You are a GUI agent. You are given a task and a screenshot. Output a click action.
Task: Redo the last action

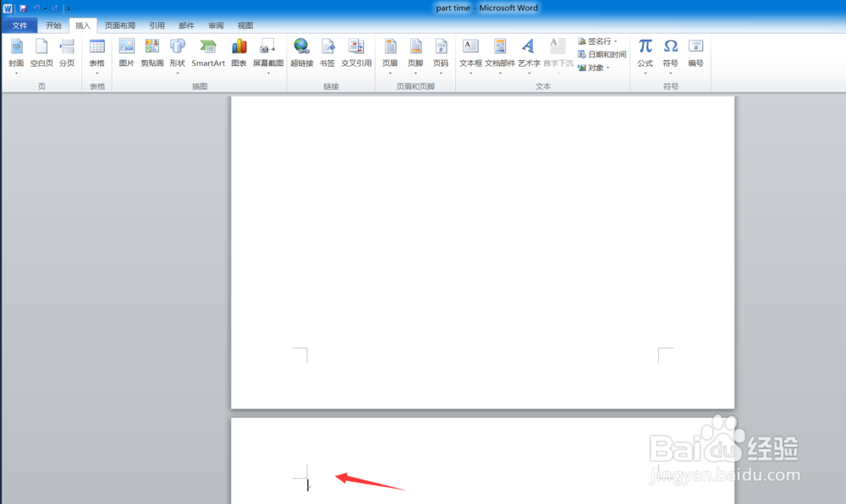55,8
